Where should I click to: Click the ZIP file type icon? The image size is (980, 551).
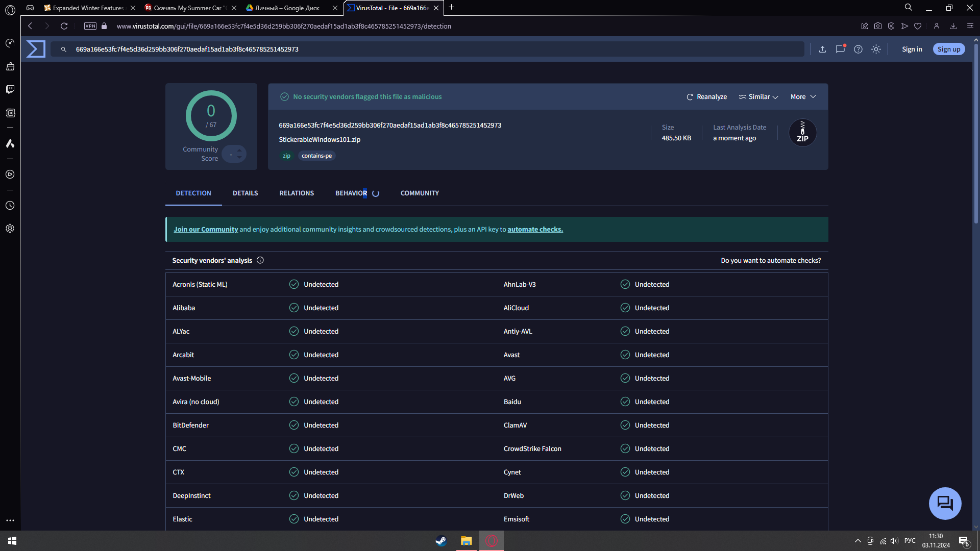click(x=802, y=133)
